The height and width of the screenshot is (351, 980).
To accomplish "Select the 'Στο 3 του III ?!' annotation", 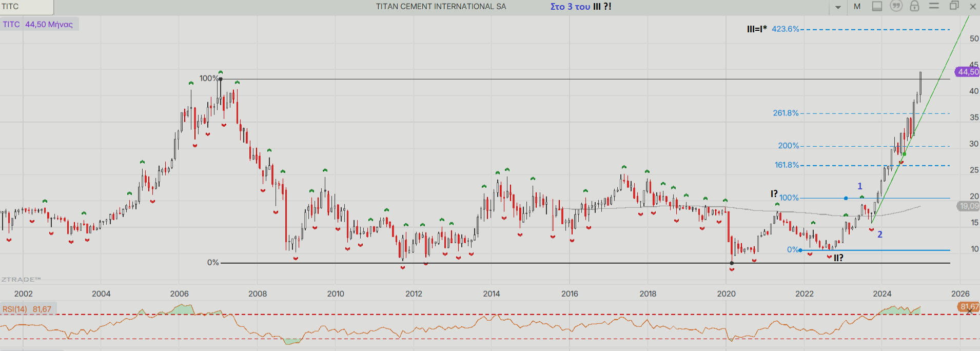I will 581,7.
